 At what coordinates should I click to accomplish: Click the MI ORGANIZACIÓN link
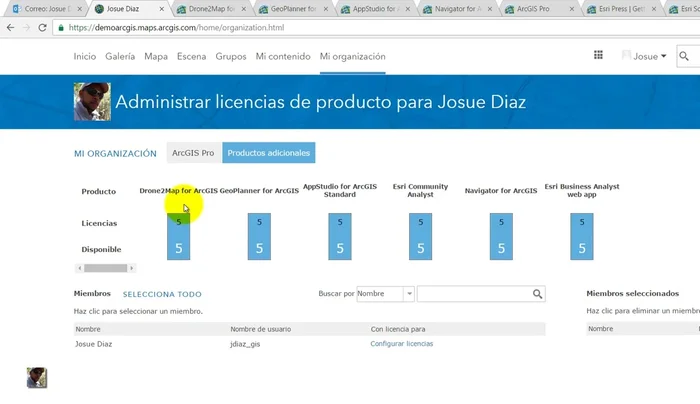coord(115,154)
